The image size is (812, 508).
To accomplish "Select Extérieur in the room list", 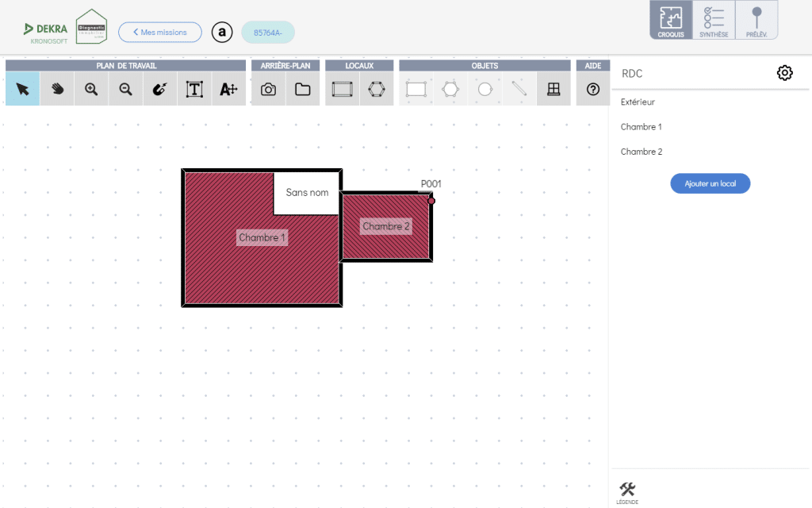I will 638,102.
